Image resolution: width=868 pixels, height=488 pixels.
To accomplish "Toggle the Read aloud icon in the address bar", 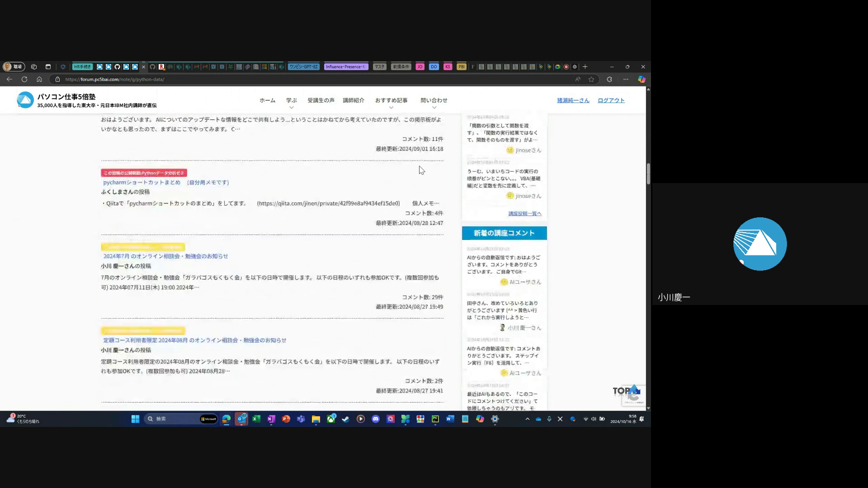I will (578, 79).
